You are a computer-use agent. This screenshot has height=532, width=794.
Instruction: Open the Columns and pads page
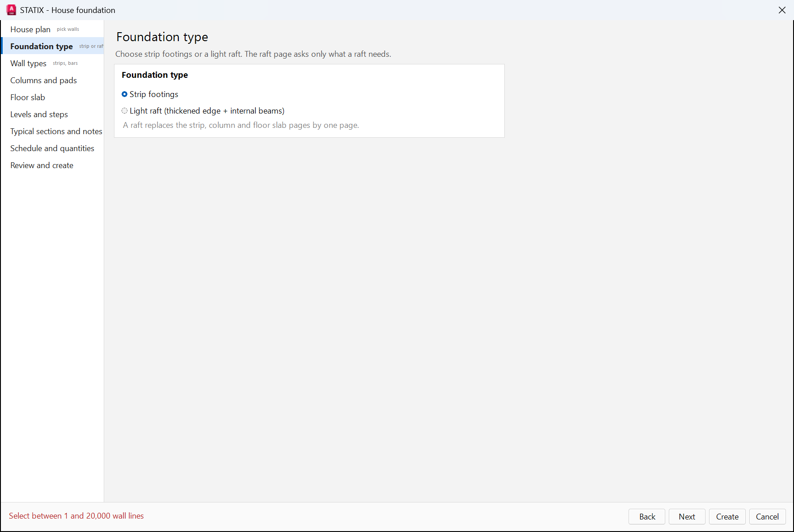(x=53, y=80)
